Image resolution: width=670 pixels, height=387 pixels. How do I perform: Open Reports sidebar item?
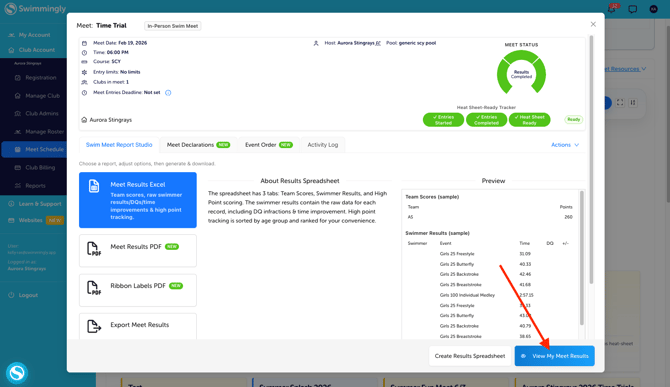pyautogui.click(x=35, y=186)
